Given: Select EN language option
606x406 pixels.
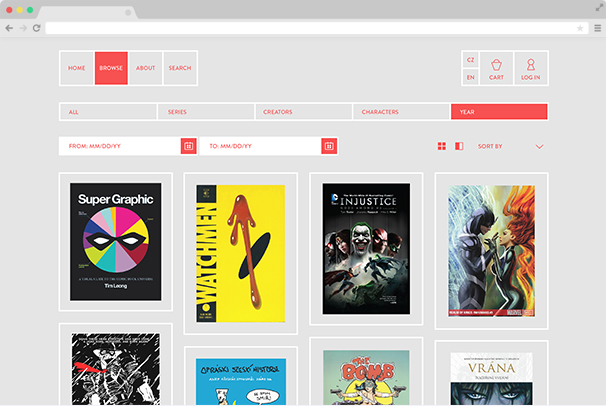Looking at the screenshot, I should coord(471,77).
